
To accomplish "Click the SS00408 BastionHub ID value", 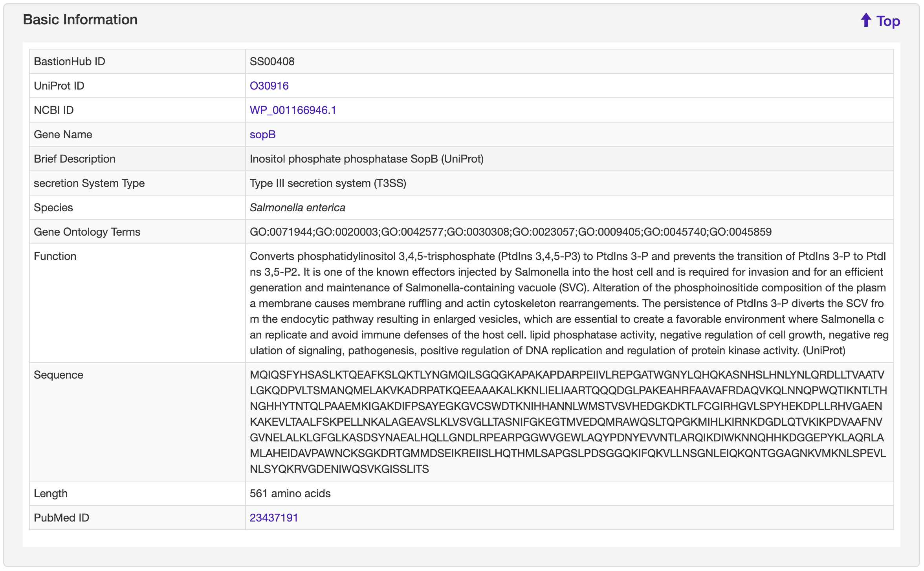I will 272,61.
